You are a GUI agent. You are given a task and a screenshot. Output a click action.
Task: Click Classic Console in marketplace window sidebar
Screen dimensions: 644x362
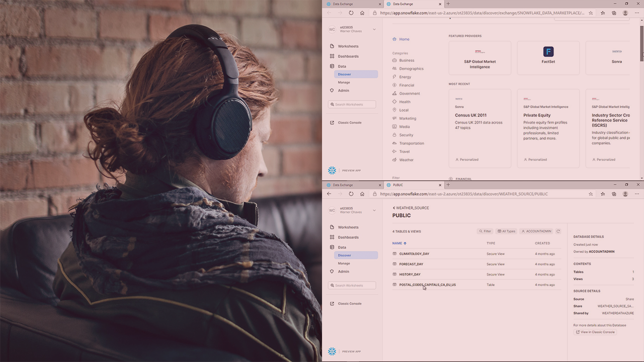(346, 123)
